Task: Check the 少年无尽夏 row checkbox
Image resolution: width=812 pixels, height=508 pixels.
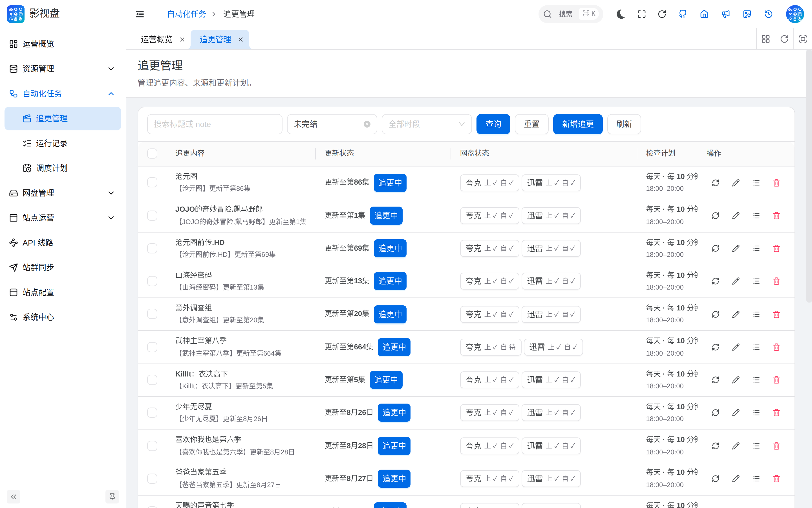Action: coord(152,413)
